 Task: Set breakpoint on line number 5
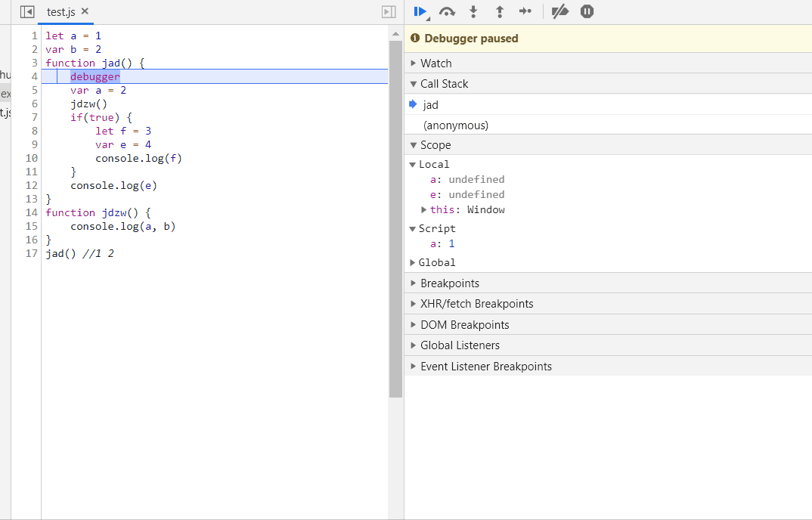tap(34, 90)
